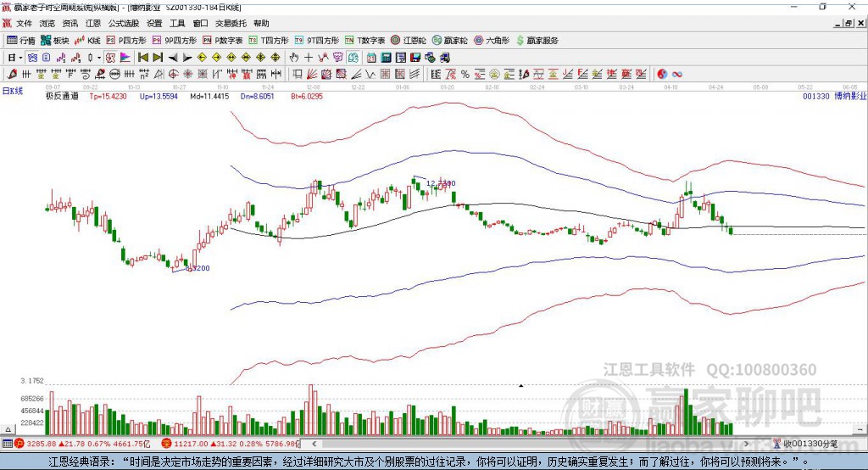Select the circled target crosshair tool
Image resolution: width=868 pixels, height=470 pixels.
point(173,75)
